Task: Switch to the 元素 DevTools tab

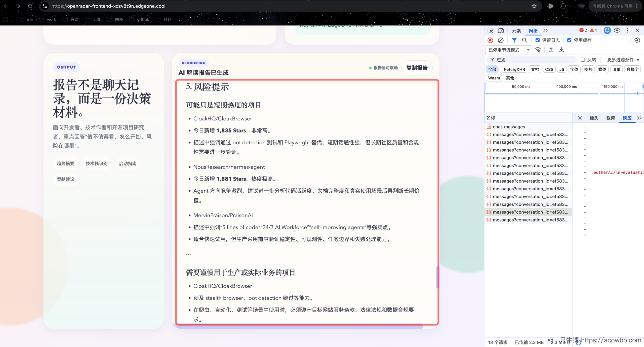Action: 516,30
